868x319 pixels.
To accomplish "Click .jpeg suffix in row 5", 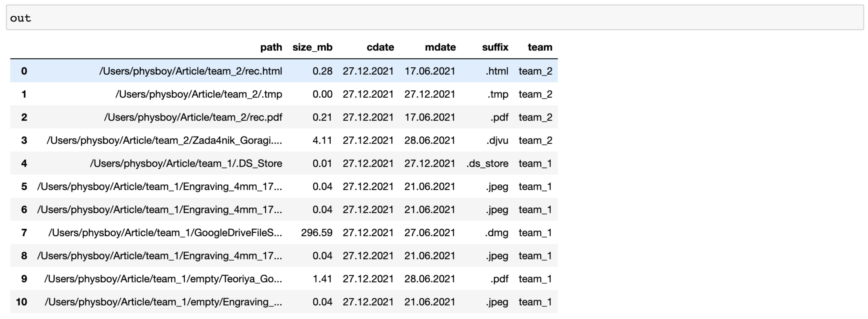I will 497,187.
